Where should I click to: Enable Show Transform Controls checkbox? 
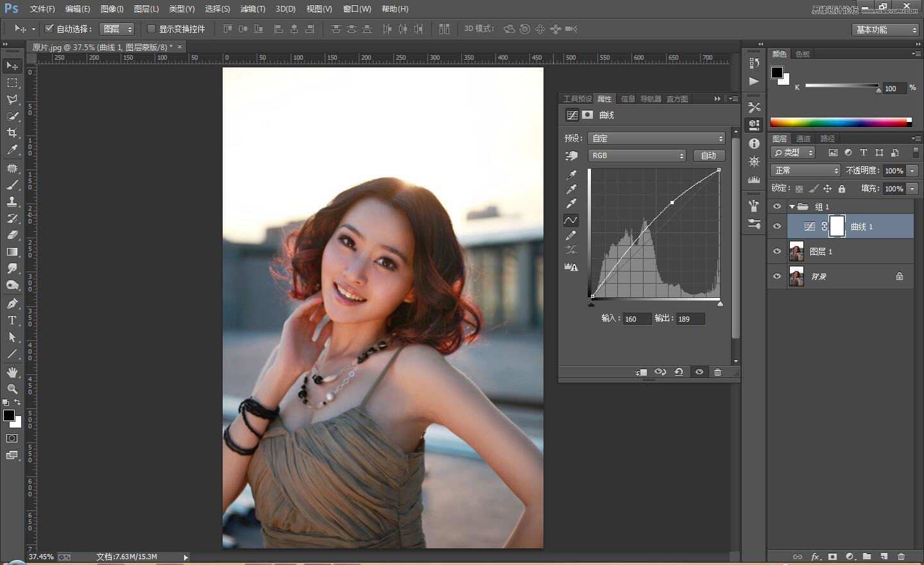(151, 29)
